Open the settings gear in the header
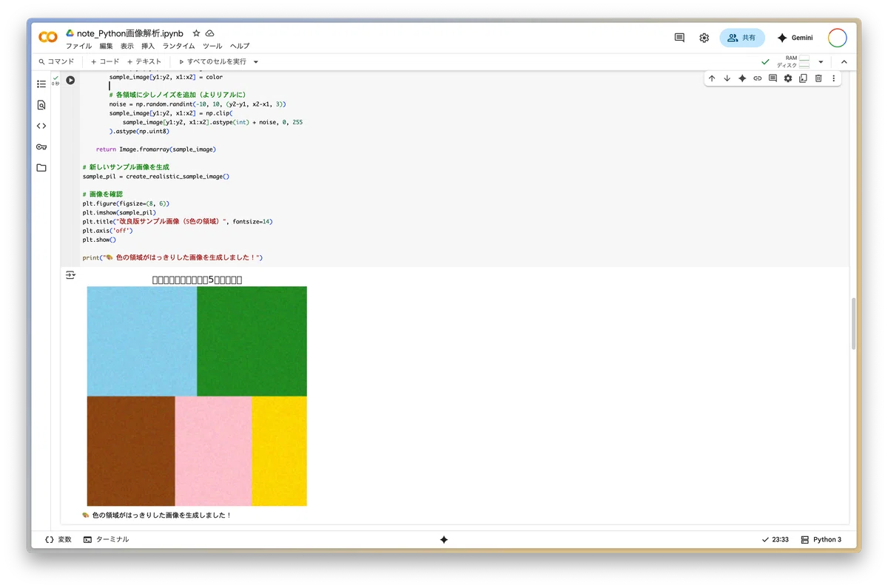The width and height of the screenshot is (888, 588). click(x=704, y=38)
